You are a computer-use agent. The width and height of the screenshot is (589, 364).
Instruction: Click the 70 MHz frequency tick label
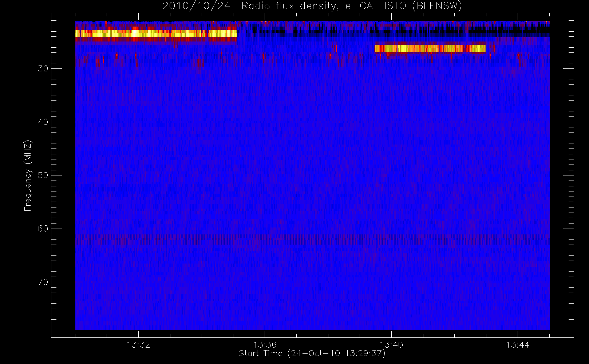click(43, 282)
